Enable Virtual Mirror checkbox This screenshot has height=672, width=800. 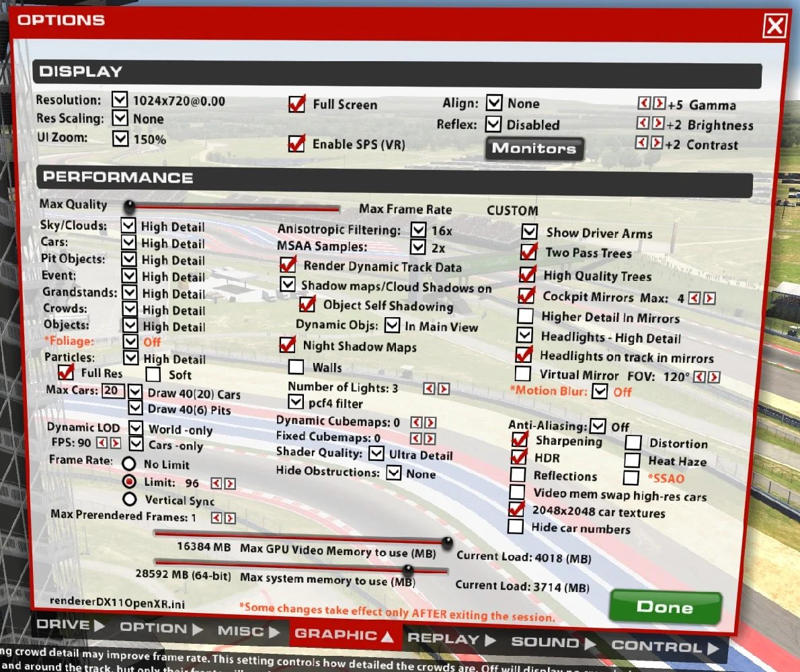pyautogui.click(x=523, y=373)
